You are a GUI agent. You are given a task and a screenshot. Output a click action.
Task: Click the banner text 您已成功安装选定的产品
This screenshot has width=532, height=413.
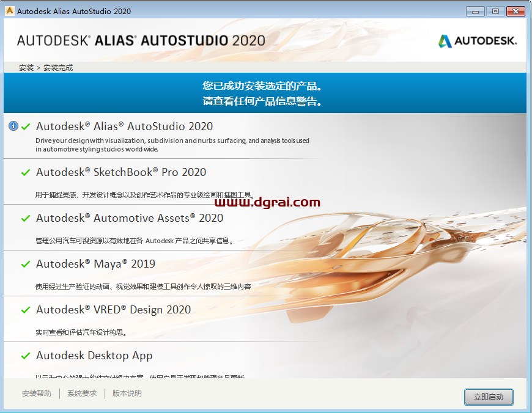tap(262, 86)
